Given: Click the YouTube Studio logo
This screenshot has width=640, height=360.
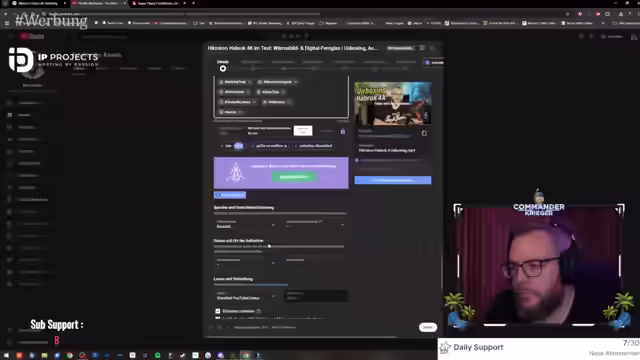Looking at the screenshot, I should [x=32, y=36].
